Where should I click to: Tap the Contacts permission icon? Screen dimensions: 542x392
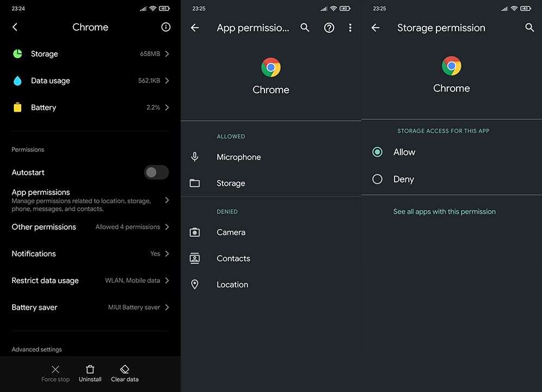pos(195,259)
